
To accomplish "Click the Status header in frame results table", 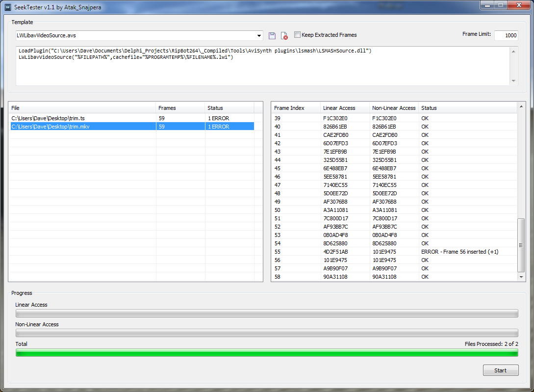I will 468,108.
